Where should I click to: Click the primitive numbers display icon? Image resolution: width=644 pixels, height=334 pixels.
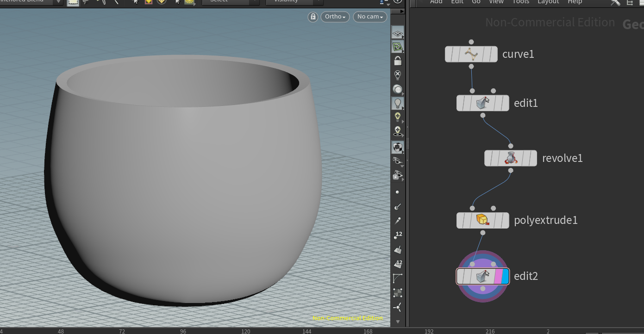click(x=397, y=264)
